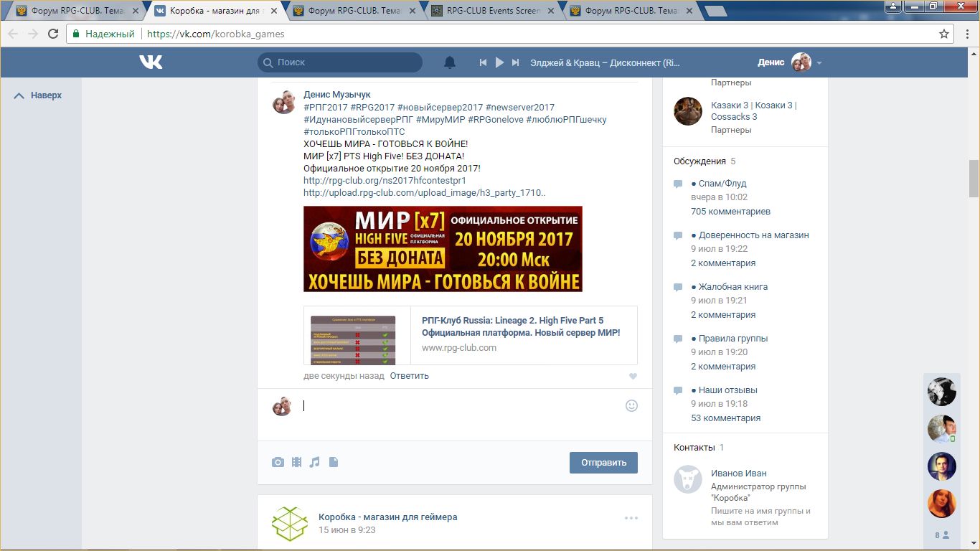The image size is (980, 551).
Task: Attach a video with the film icon
Action: click(296, 462)
